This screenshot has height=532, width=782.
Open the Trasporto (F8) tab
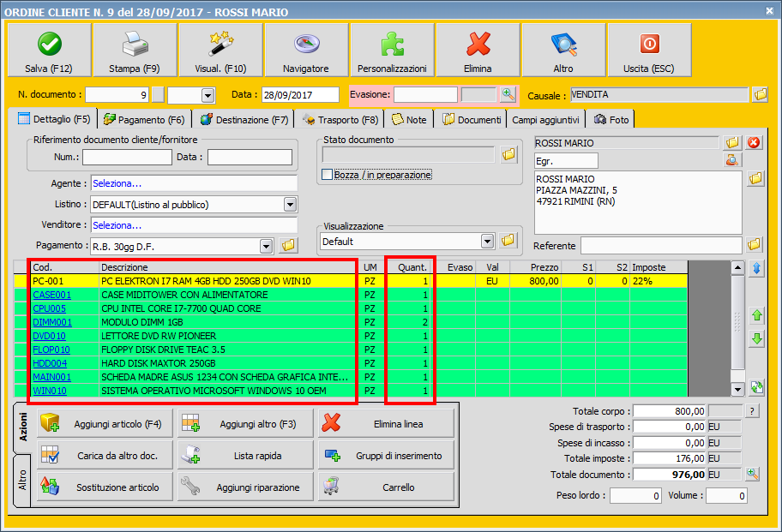tap(340, 120)
